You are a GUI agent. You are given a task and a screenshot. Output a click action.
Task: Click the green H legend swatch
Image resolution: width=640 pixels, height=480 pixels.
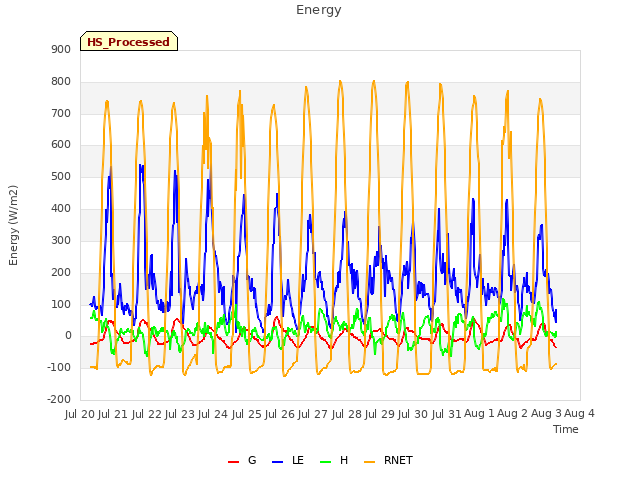326,462
